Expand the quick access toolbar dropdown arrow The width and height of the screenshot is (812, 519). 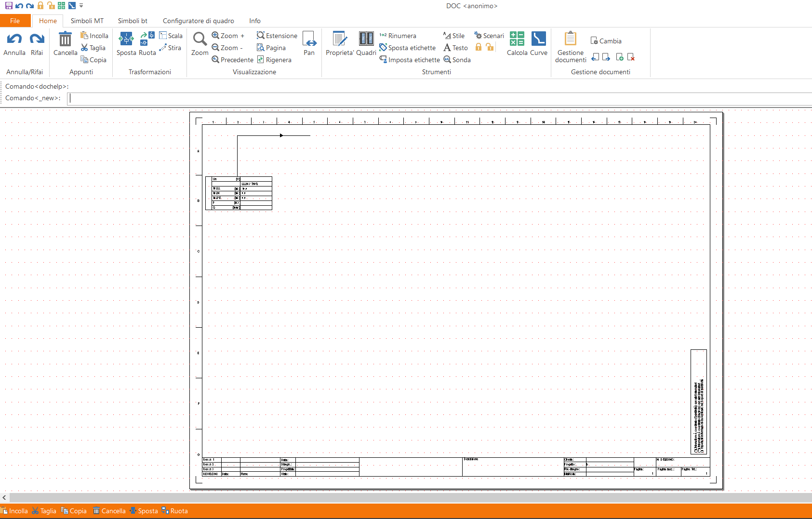(81, 6)
